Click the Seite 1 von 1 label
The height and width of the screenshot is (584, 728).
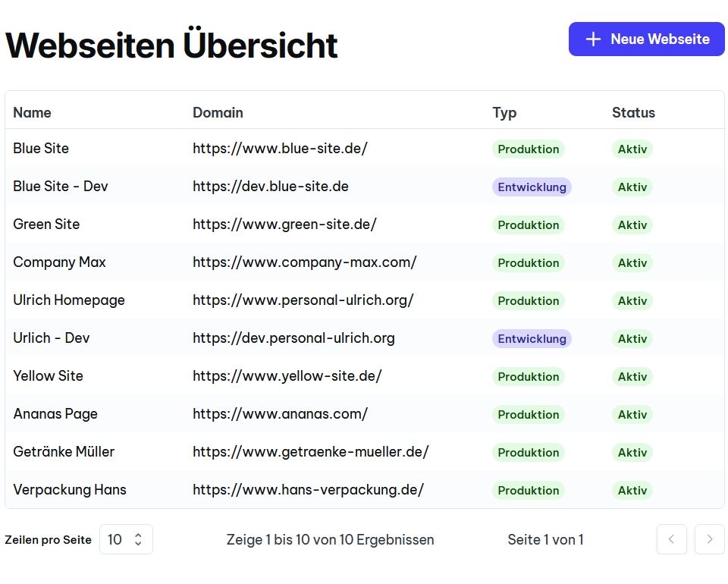(545, 539)
